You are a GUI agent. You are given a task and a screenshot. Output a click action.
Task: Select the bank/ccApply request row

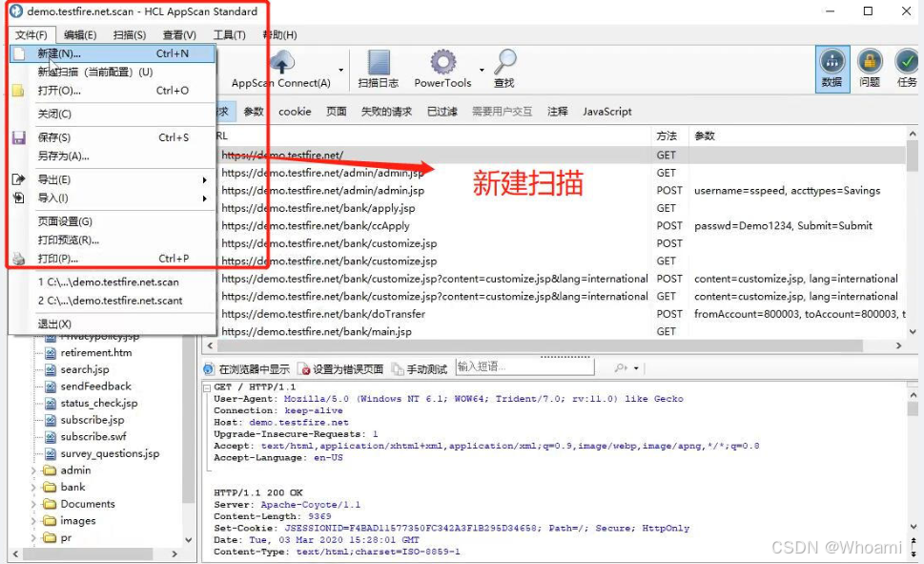pos(560,226)
